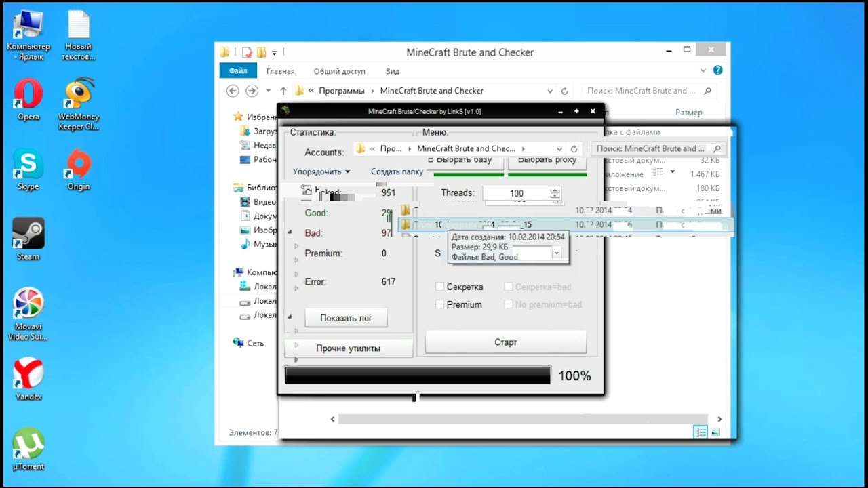Tick the No premium=bad checkbox
The height and width of the screenshot is (488, 868).
(x=508, y=304)
